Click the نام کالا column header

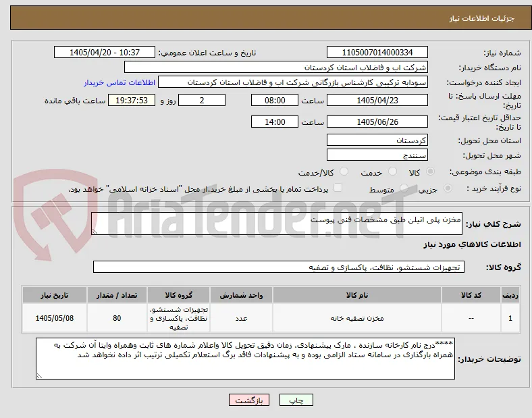click(357, 295)
